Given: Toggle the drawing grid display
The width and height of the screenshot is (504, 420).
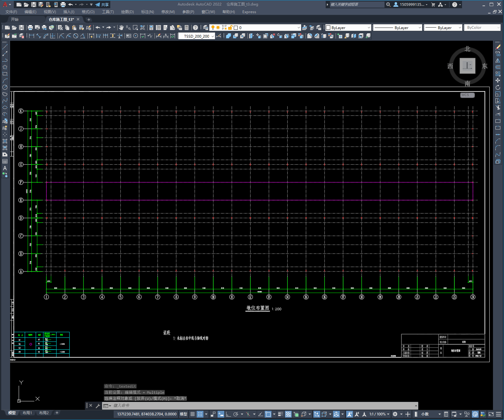Looking at the screenshot, I should pyautogui.click(x=192, y=414).
